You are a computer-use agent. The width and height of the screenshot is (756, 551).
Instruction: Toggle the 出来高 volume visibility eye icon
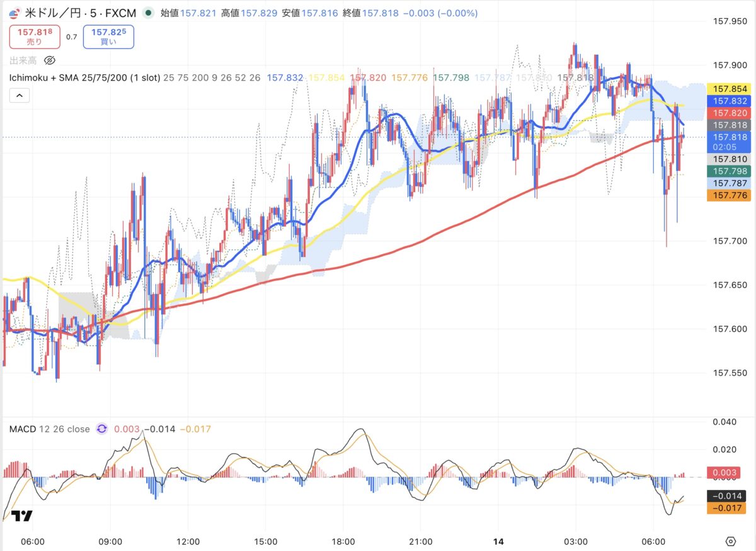tap(50, 60)
